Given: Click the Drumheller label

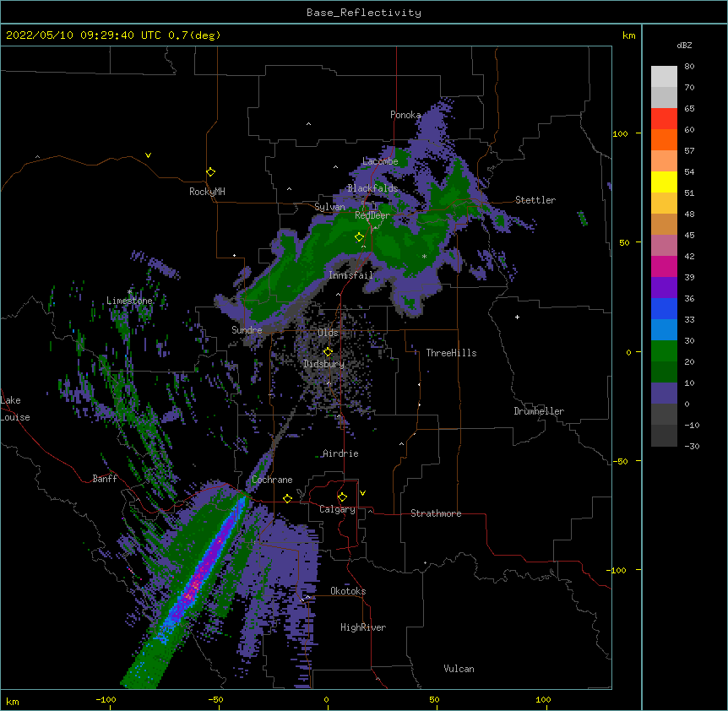Looking at the screenshot, I should pos(539,411).
